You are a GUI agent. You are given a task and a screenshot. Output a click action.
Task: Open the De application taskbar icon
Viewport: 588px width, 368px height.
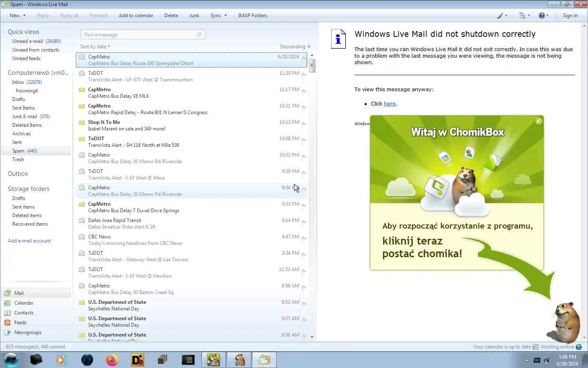point(138,360)
